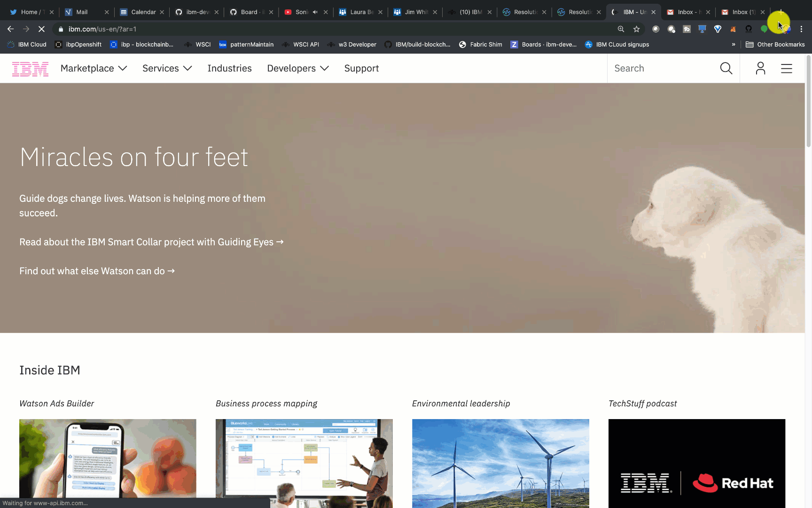The width and height of the screenshot is (812, 508).
Task: Open the ibpOpenshift bookmark
Action: [x=78, y=45]
